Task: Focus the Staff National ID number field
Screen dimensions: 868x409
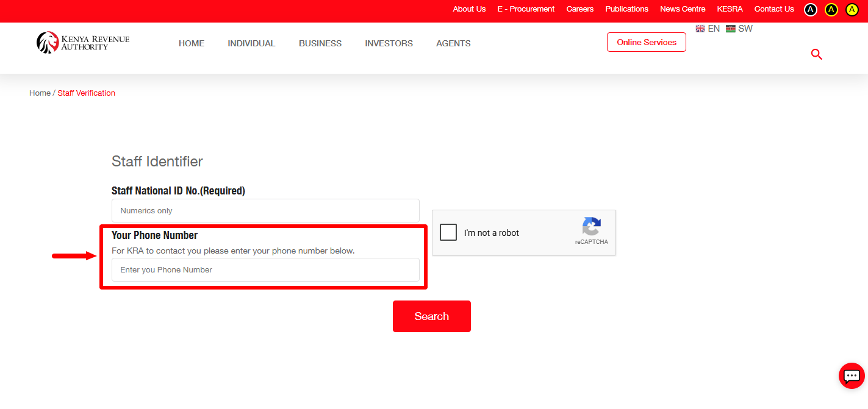Action: coord(265,210)
